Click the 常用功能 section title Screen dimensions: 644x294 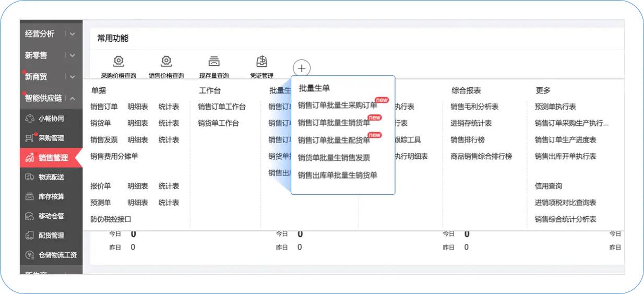pos(113,38)
